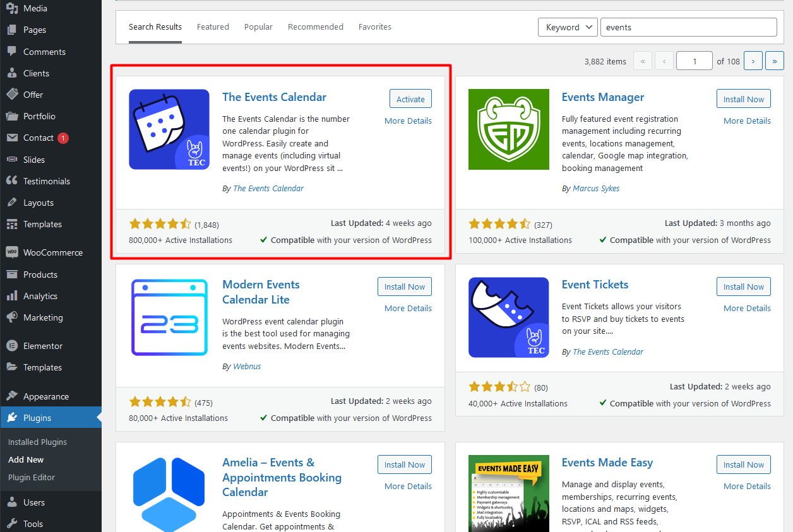Click the Layouts pencil icon
Image resolution: width=793 pixels, height=532 pixels.
click(x=12, y=203)
